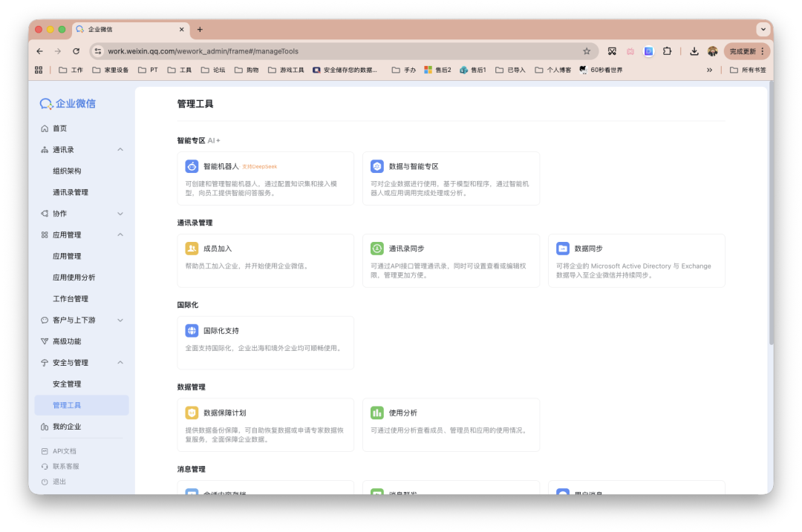Click the 完成更新 button
Image resolution: width=802 pixels, height=532 pixels.
(741, 51)
